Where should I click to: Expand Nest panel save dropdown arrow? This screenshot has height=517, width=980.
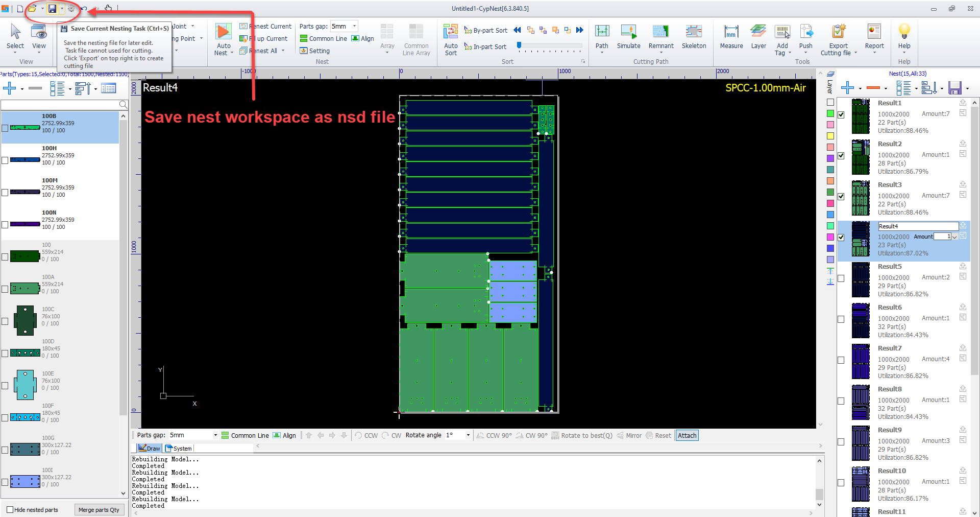[x=967, y=88]
